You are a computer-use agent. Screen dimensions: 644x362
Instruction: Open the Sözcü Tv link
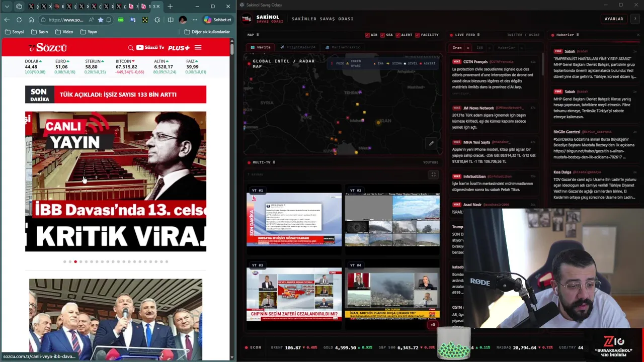[150, 48]
